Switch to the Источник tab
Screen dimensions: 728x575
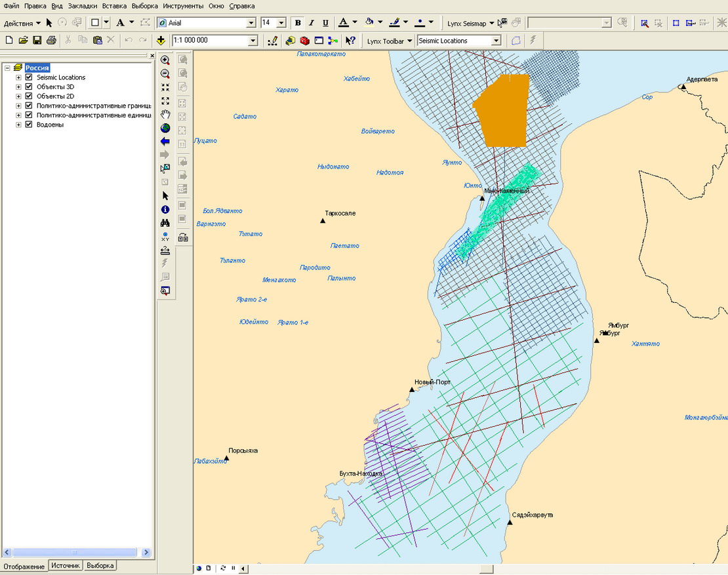pyautogui.click(x=66, y=566)
